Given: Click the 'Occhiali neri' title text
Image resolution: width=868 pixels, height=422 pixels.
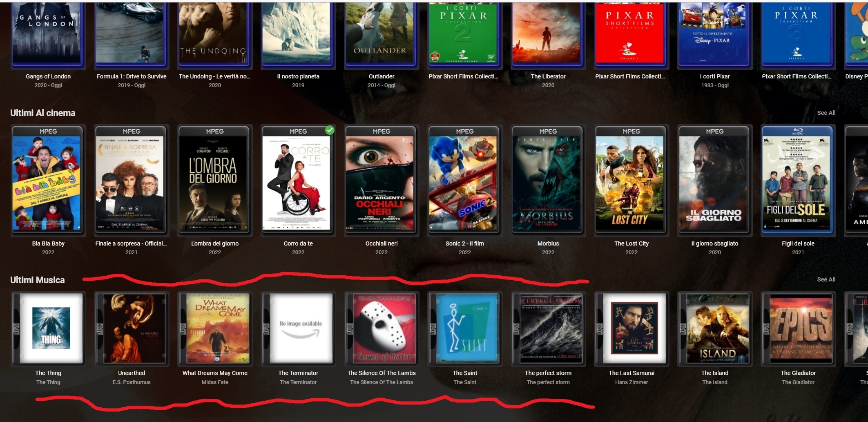Looking at the screenshot, I should coord(382,243).
